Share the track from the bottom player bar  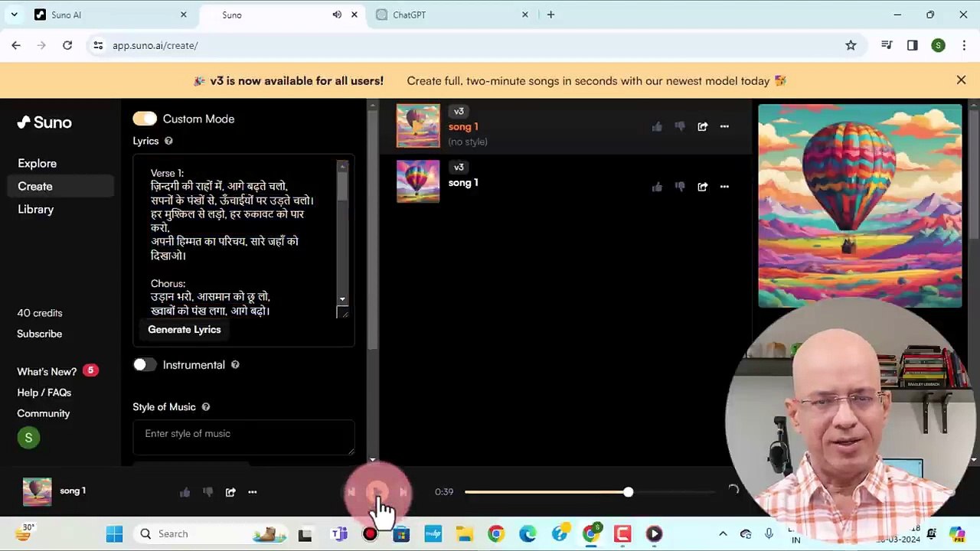click(x=230, y=492)
